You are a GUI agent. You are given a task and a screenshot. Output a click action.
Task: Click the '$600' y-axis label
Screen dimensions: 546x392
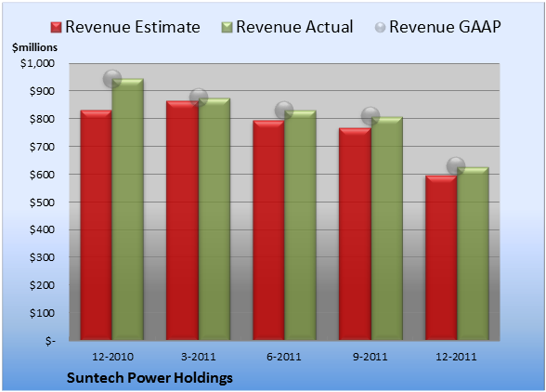tap(42, 175)
